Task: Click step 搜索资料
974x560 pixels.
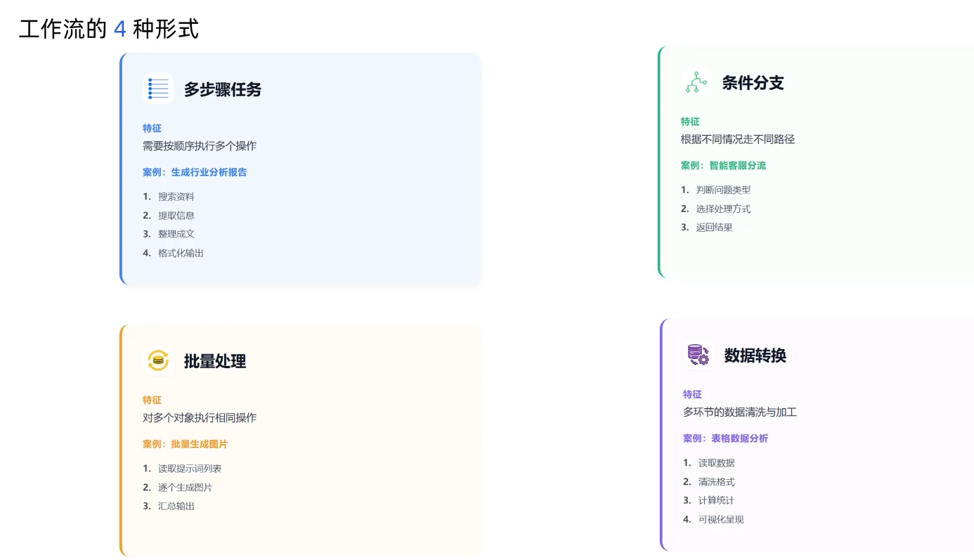Action: coord(176,197)
